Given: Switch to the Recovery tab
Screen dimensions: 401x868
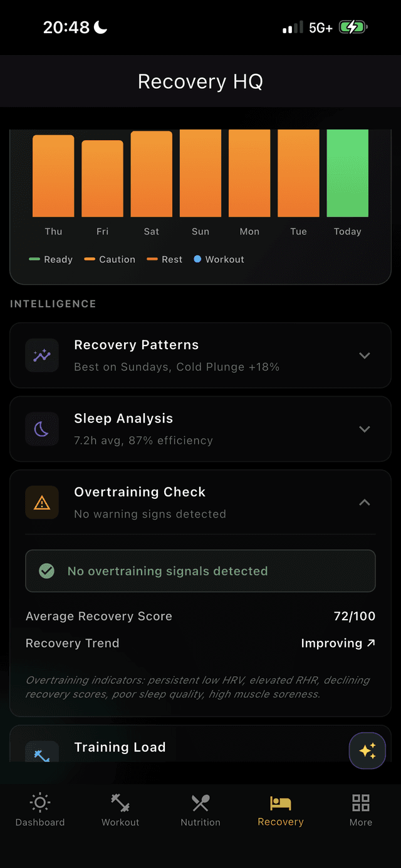Looking at the screenshot, I should [280, 809].
